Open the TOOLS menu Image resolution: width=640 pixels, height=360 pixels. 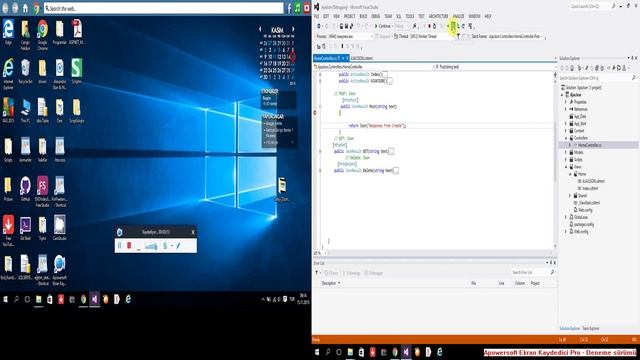[x=409, y=16]
